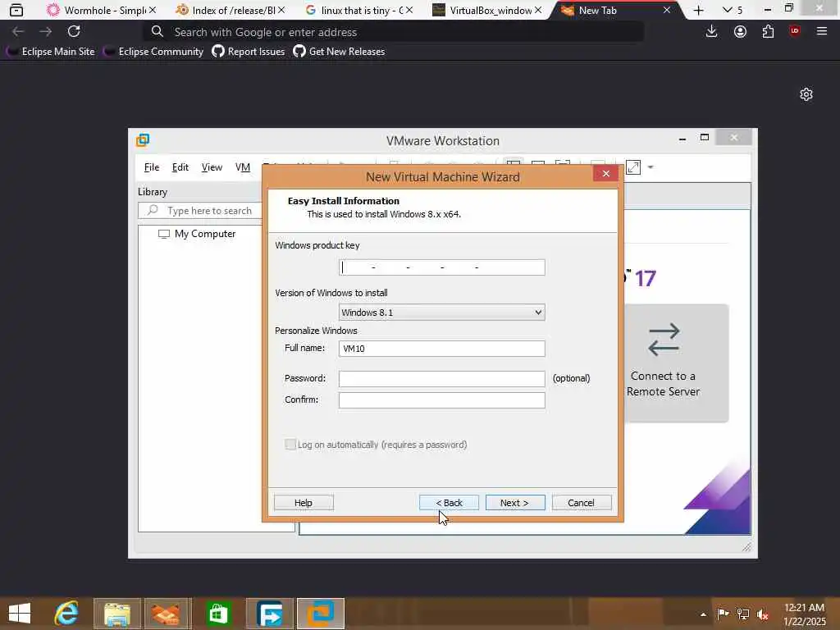The width and height of the screenshot is (840, 630).
Task: Click the Help button in wizard
Action: point(304,503)
